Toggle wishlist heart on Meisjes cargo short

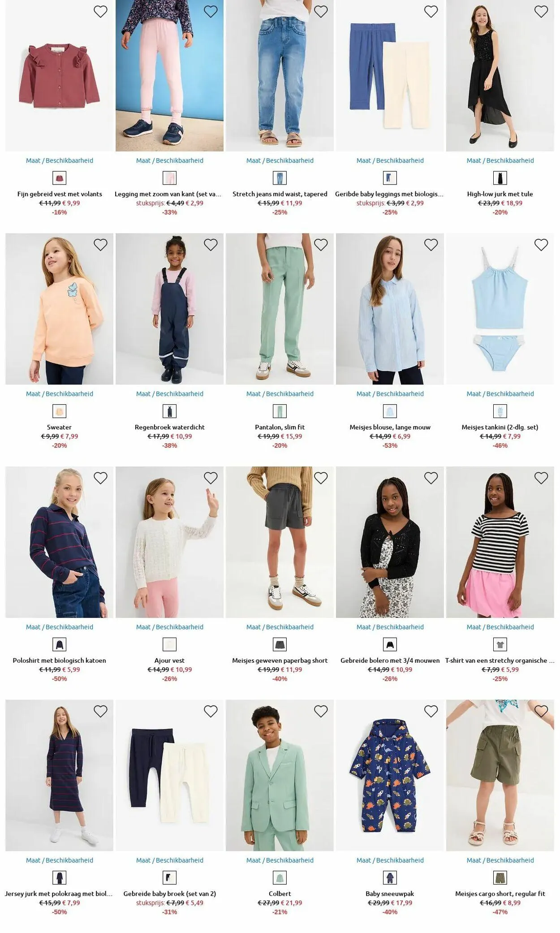pos(541,711)
